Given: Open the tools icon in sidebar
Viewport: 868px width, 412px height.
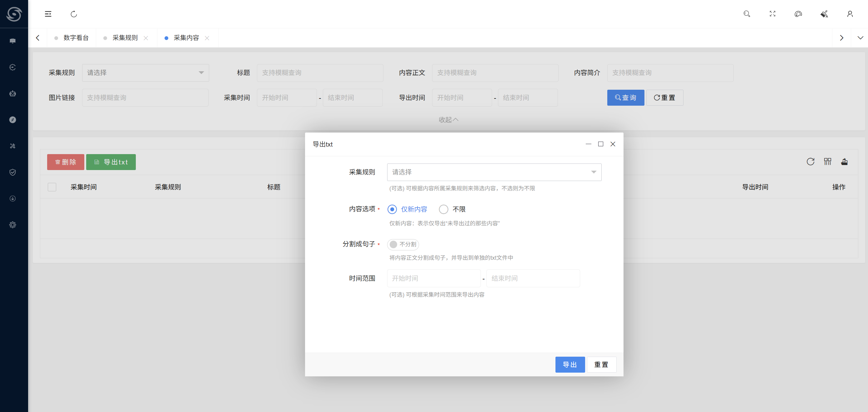Looking at the screenshot, I should click(x=13, y=146).
